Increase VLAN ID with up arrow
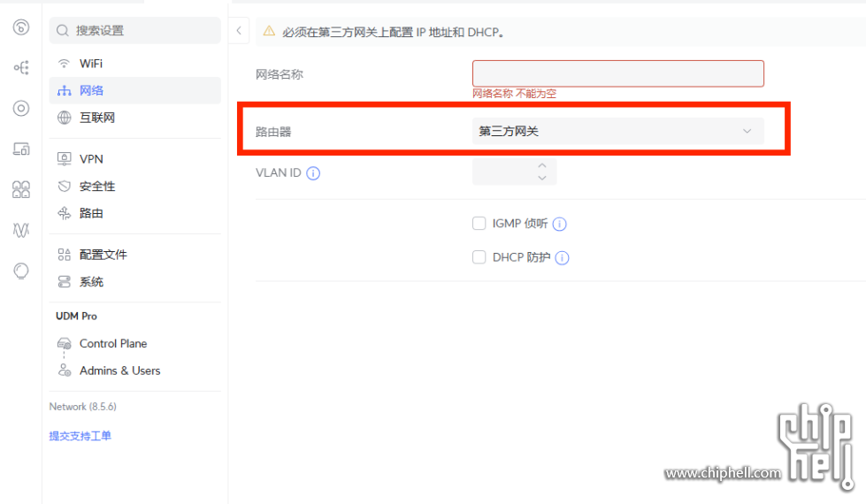The image size is (866, 504). pyautogui.click(x=542, y=165)
